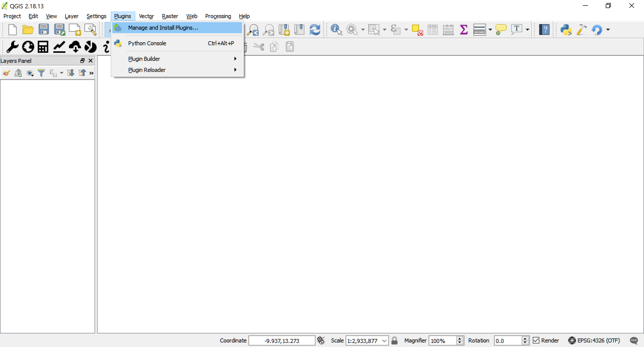Open the manage layer visibility eye control

click(x=29, y=73)
